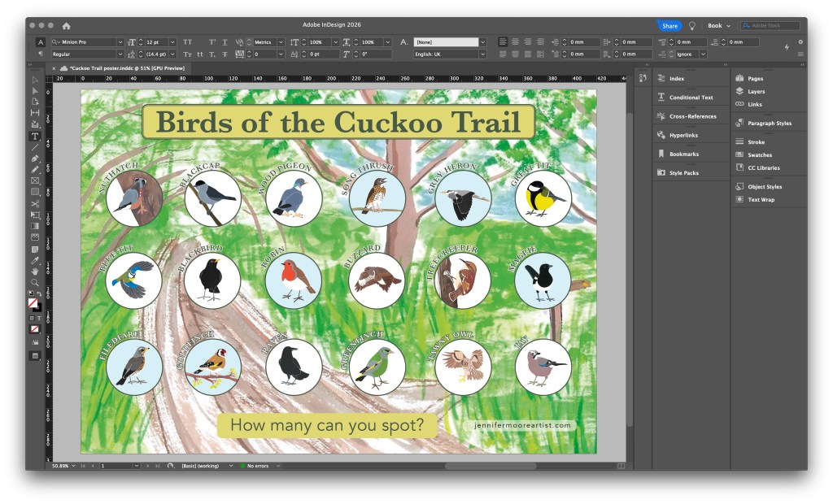Viewport: 833px width, 504px height.
Task: Select the Selection tool arrow
Action: [x=34, y=80]
